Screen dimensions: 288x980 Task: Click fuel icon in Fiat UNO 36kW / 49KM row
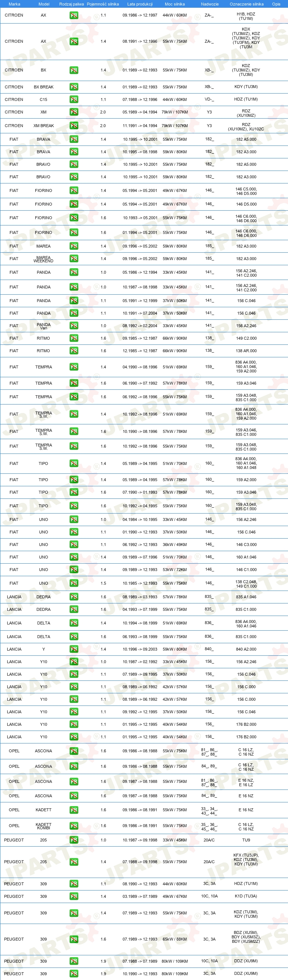74,545
